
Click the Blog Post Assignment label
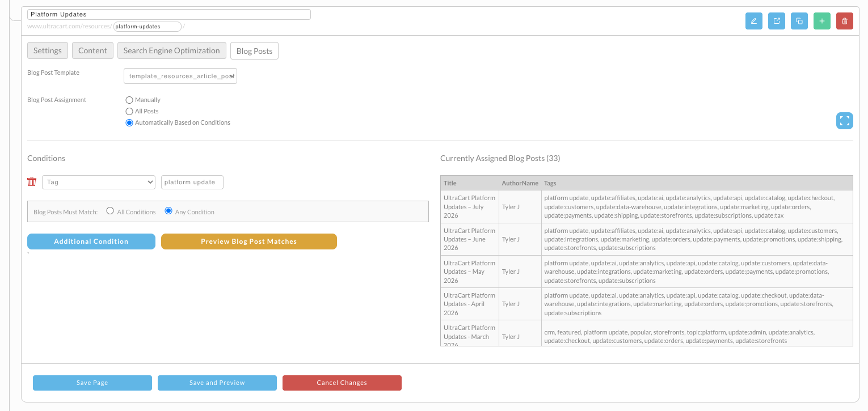click(x=57, y=100)
